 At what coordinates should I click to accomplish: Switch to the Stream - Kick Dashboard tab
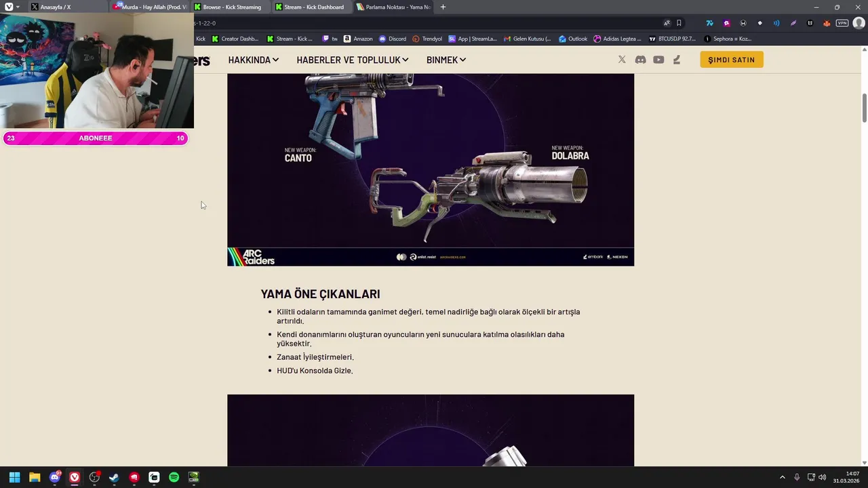click(312, 7)
